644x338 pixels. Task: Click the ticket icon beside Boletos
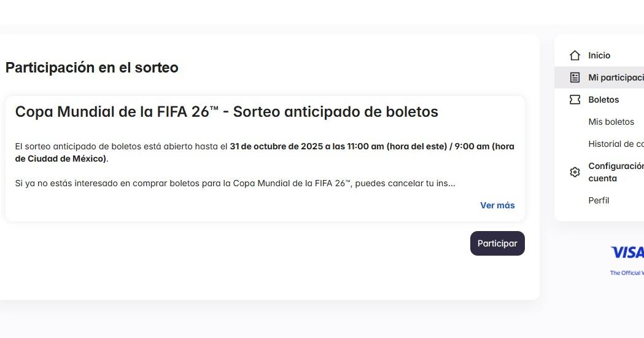[575, 100]
